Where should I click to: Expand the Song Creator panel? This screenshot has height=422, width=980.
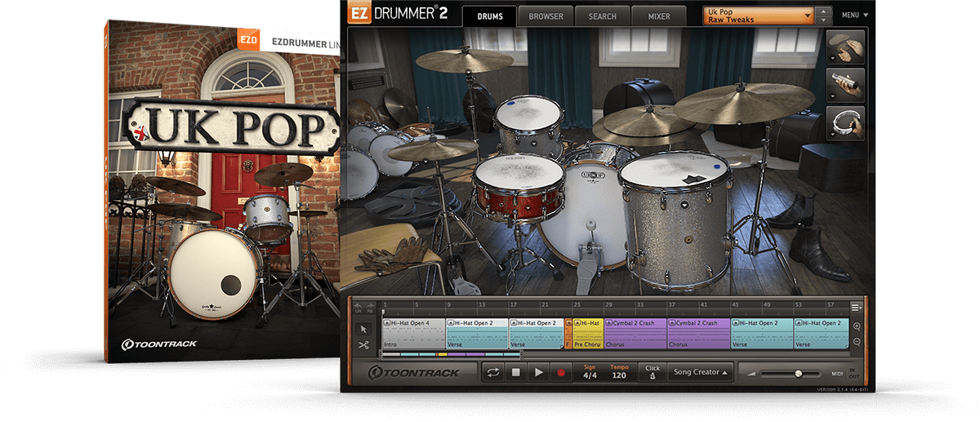coord(700,372)
